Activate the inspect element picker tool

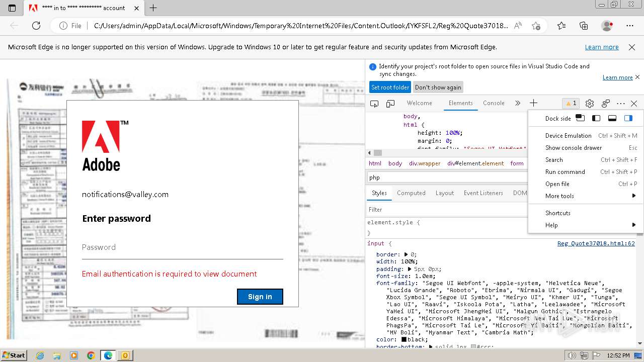[x=374, y=104]
